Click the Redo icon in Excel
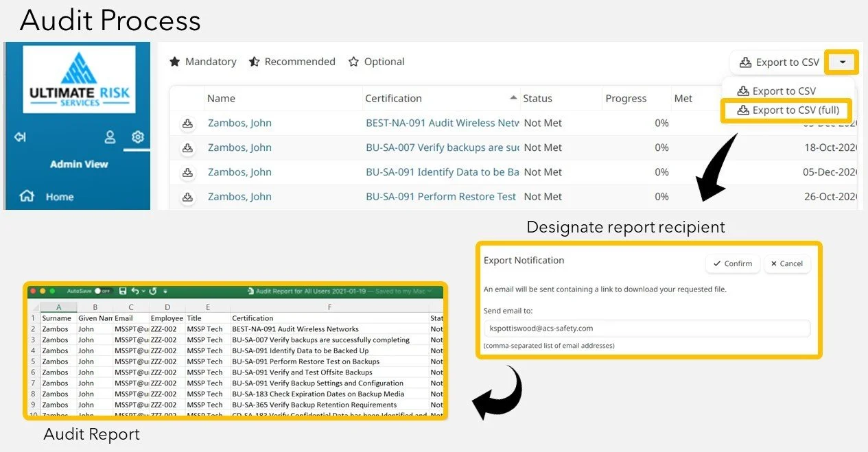 coord(153,292)
